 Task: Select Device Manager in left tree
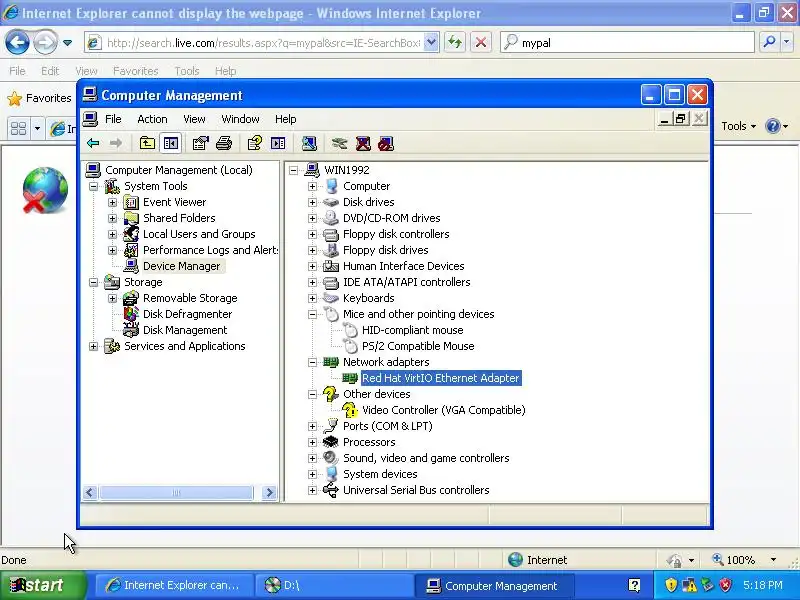click(181, 266)
